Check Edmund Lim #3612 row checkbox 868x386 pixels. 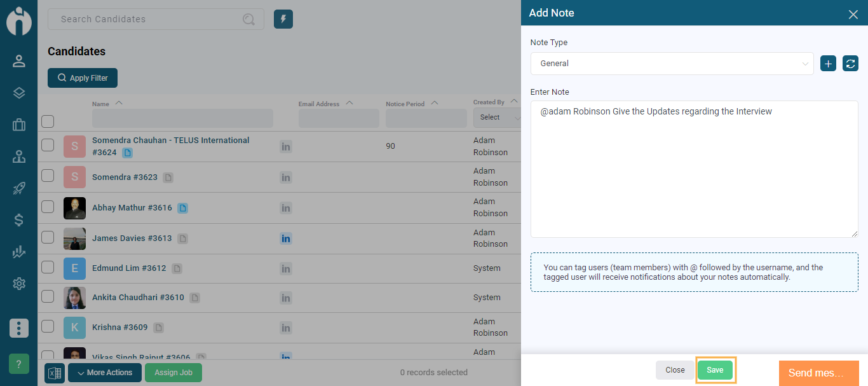point(48,267)
